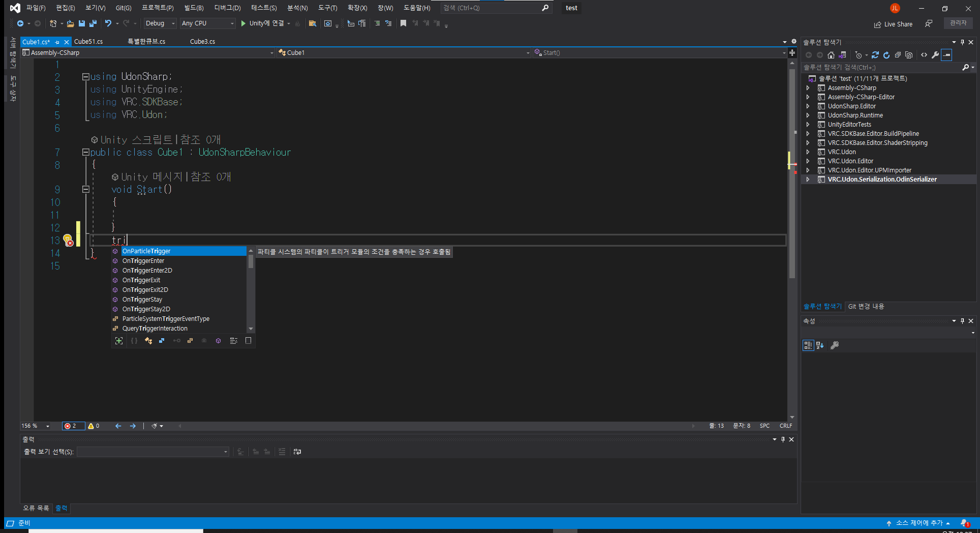The width and height of the screenshot is (980, 533).
Task: Click the top search box 검색 (Ctrl+Q)
Action: [496, 8]
